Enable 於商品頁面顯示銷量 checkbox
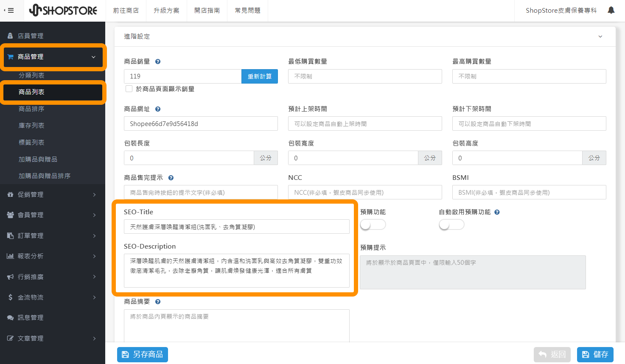Viewport: 625px width, 364px height. click(129, 89)
